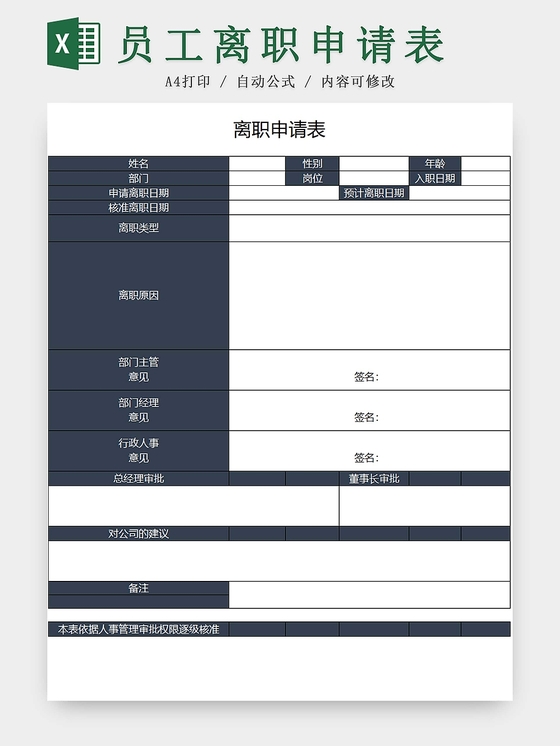Select the 董事长审批 header cell
This screenshot has height=746, width=560.
(x=374, y=479)
